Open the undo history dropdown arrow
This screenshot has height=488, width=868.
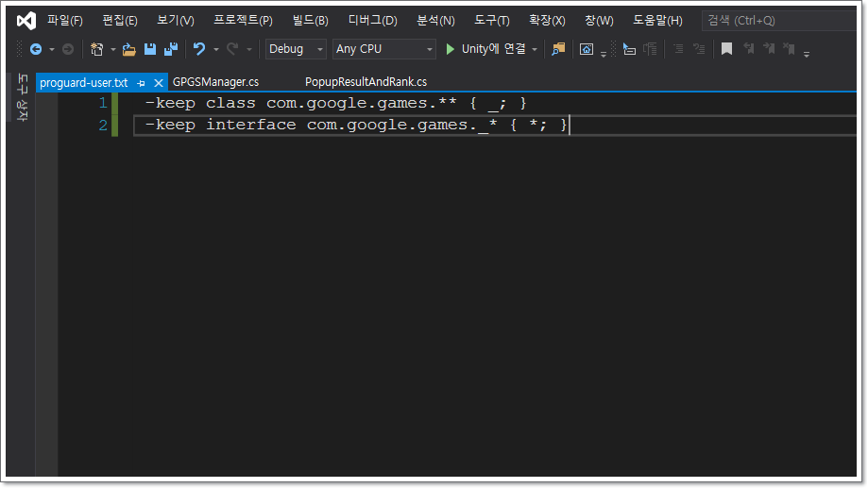(216, 50)
